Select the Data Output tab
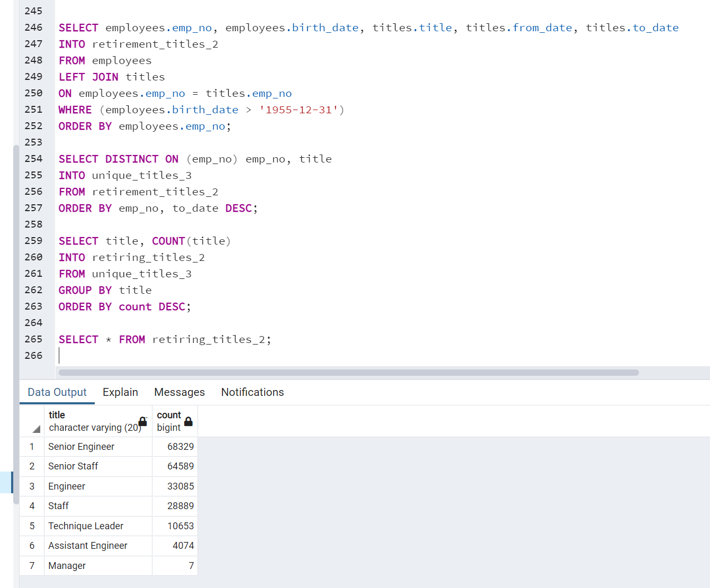Image resolution: width=710 pixels, height=588 pixels. pyautogui.click(x=57, y=392)
